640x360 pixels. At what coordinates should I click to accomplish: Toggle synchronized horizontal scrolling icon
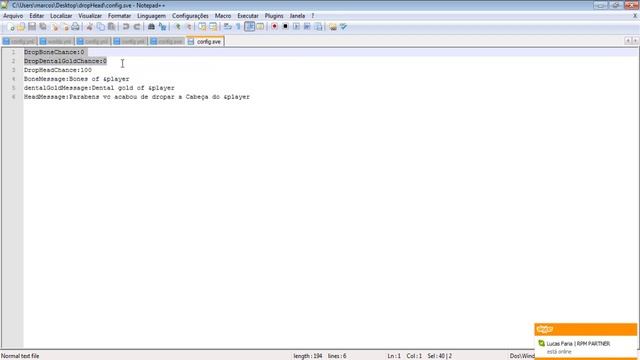pos(213,27)
